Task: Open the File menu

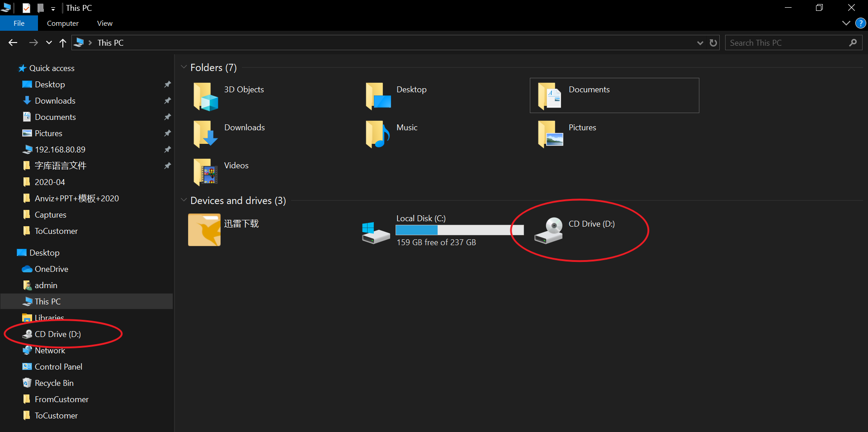Action: pos(19,23)
